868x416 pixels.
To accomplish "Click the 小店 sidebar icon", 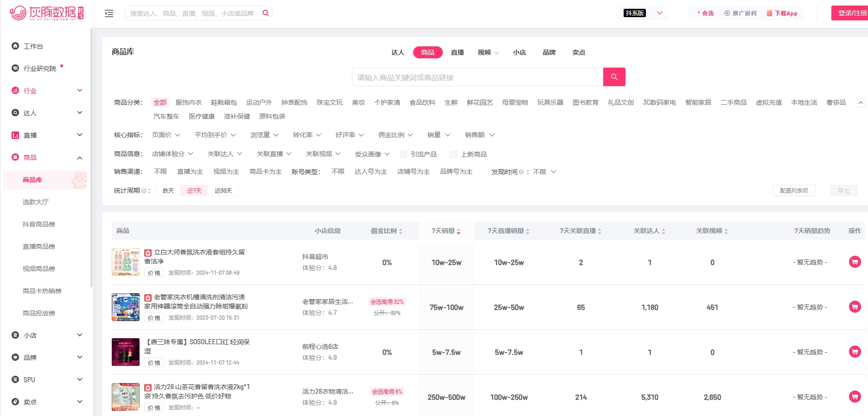I will [15, 335].
